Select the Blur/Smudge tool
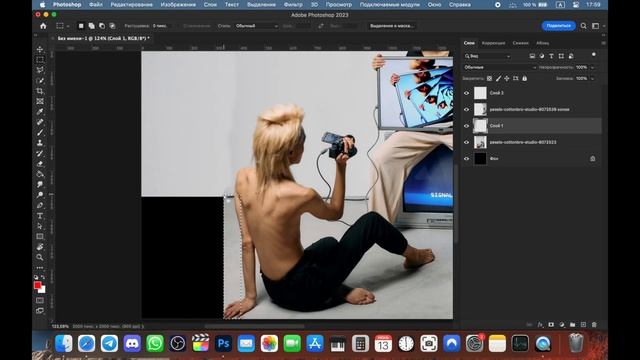Image resolution: width=640 pixels, height=360 pixels. [x=40, y=184]
